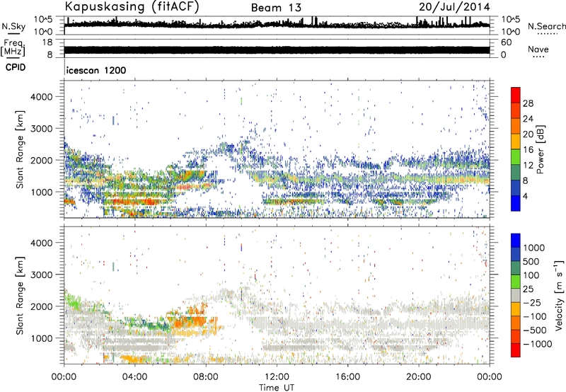Image resolution: width=566 pixels, height=392 pixels.
Task: Click the 'Time UT' axis label
Action: [277, 388]
